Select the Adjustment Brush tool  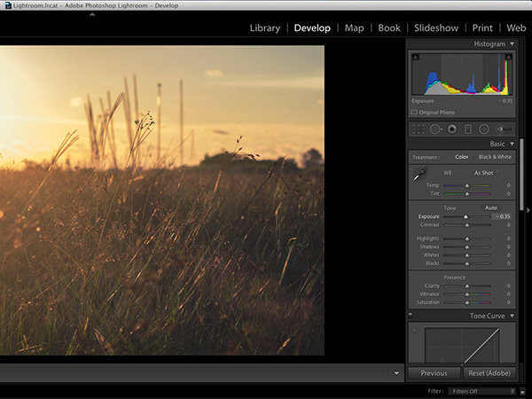tap(505, 129)
